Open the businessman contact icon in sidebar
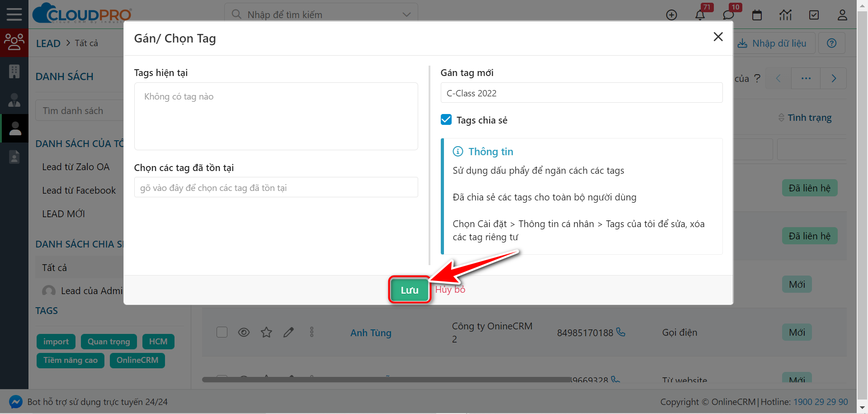 (x=14, y=100)
